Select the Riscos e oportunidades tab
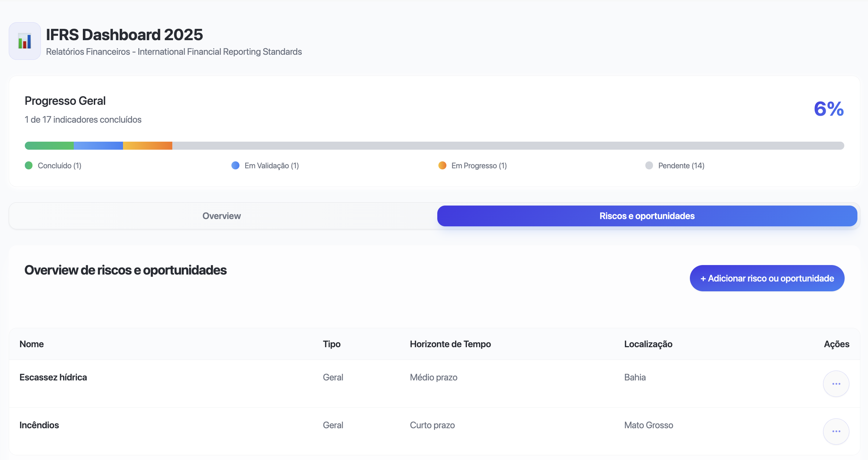 647,216
